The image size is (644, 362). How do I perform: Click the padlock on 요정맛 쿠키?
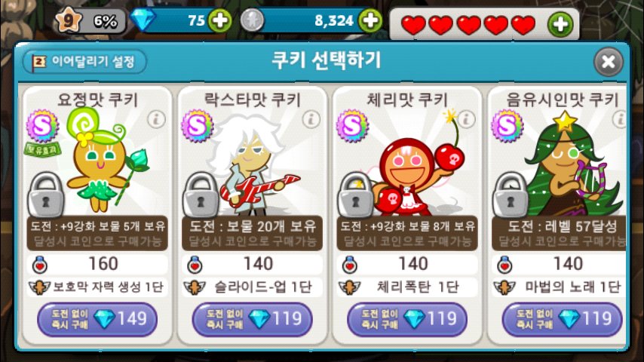coord(46,195)
